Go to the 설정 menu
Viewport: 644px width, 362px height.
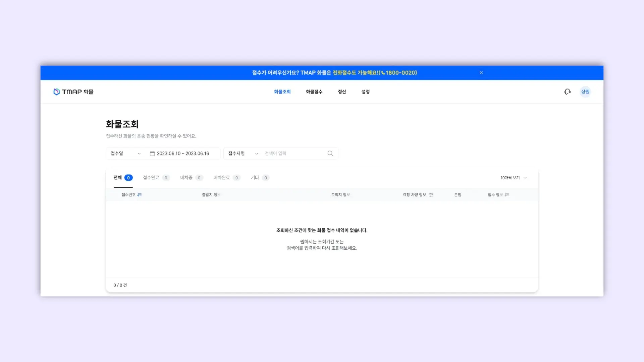coord(365,92)
